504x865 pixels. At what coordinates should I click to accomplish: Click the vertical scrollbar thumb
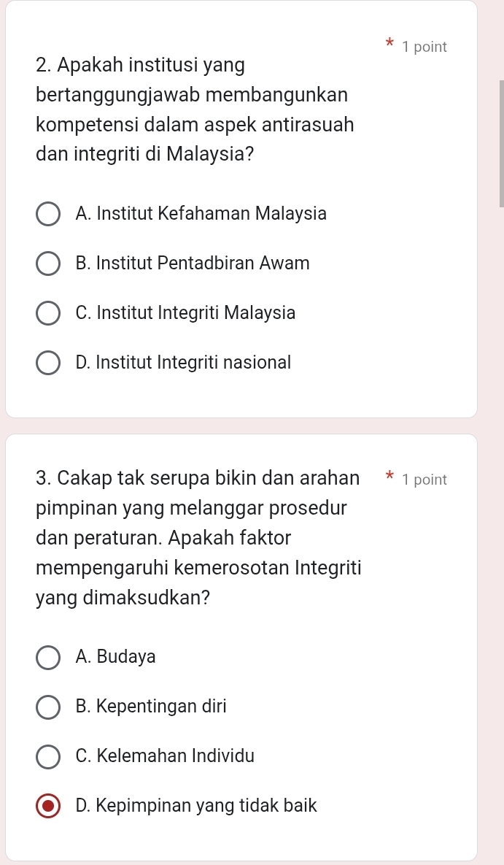tap(501, 142)
